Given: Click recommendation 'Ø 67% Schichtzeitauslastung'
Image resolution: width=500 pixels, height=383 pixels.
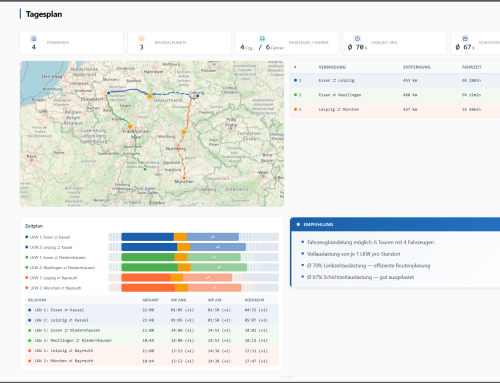Looking at the screenshot, I should tap(360, 277).
